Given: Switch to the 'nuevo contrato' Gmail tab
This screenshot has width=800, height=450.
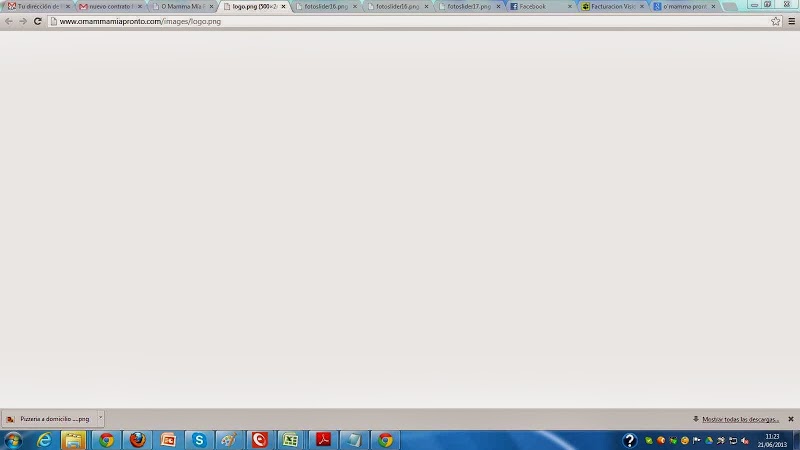Looking at the screenshot, I should 110,7.
